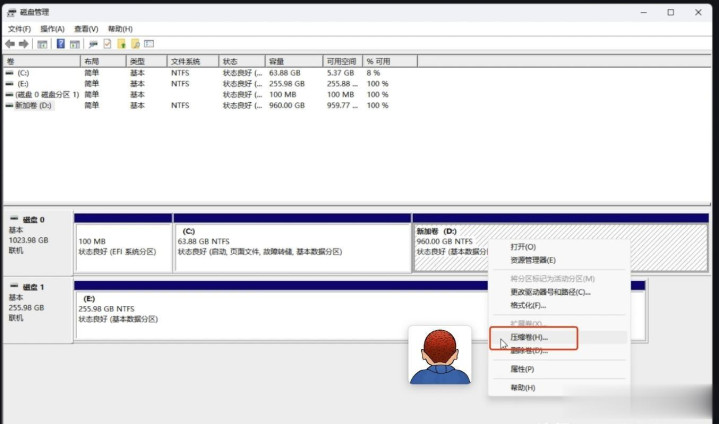Viewport: 719px width, 424px height.
Task: Click the rightmost toolbar icon
Action: tap(149, 44)
